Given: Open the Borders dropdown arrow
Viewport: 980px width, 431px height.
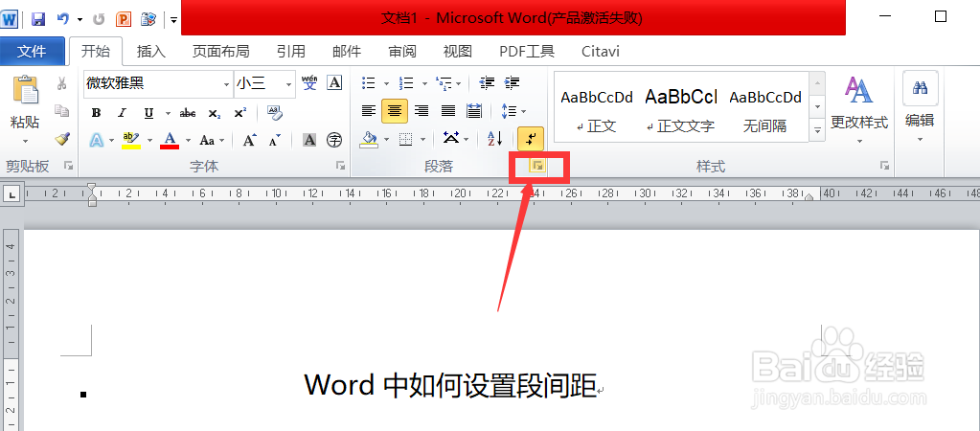Looking at the screenshot, I should [423, 139].
